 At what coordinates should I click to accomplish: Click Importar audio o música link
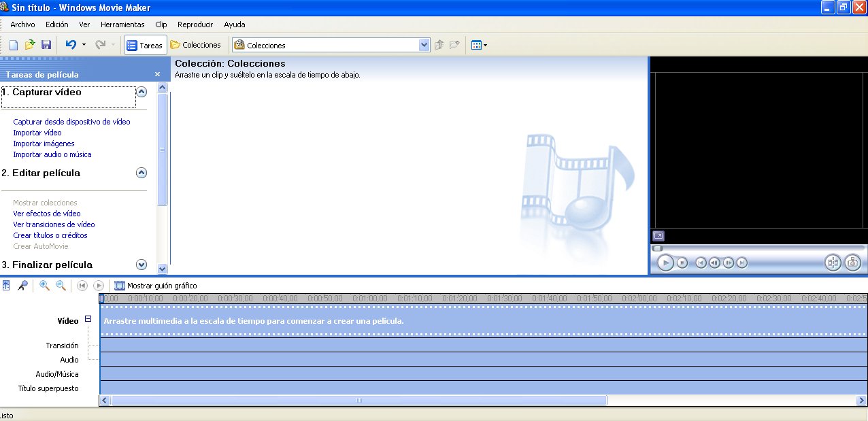52,154
